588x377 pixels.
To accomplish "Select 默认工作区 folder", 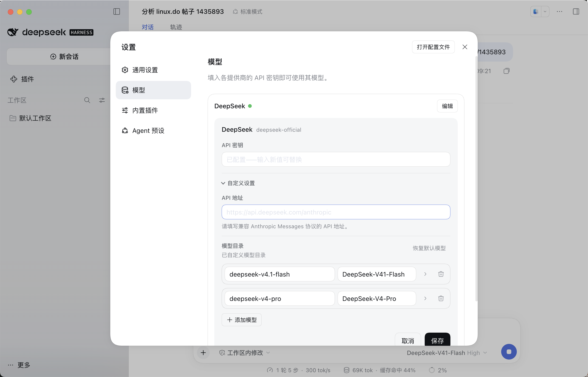I will pyautogui.click(x=31, y=118).
